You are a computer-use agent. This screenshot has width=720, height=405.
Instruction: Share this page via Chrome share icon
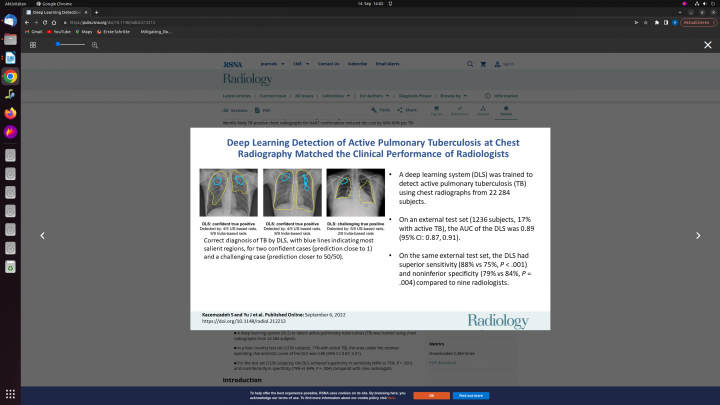(636, 22)
